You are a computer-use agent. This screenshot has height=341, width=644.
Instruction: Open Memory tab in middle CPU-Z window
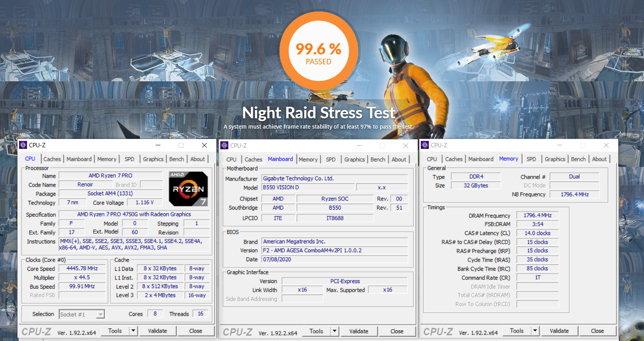pyautogui.click(x=308, y=159)
